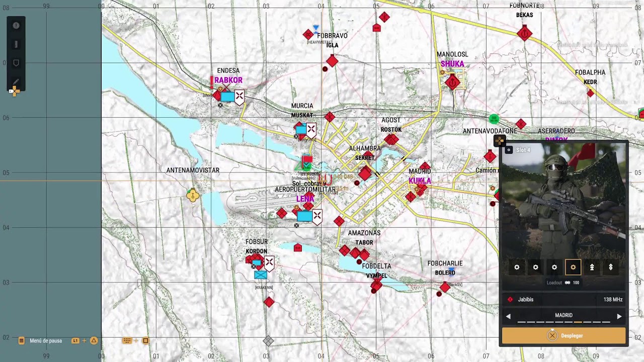644x362 pixels.
Task: Choose the second loadout gear icon
Action: point(535,267)
